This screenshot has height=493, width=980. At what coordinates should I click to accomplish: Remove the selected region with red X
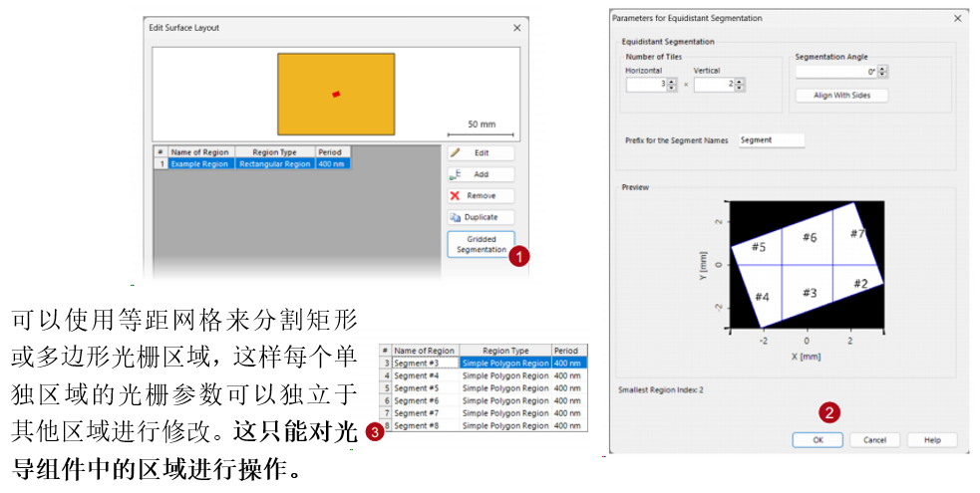pyautogui.click(x=481, y=196)
